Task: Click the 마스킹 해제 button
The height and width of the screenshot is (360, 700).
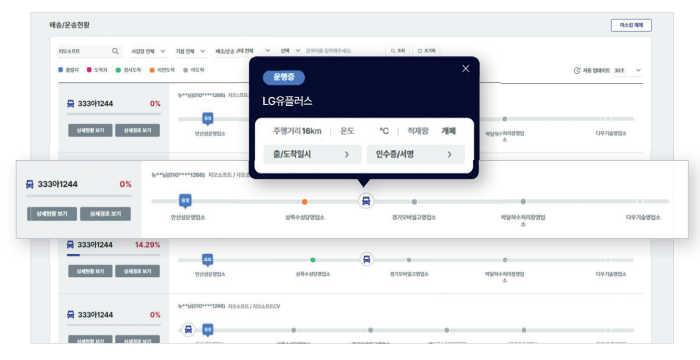Action: (631, 25)
